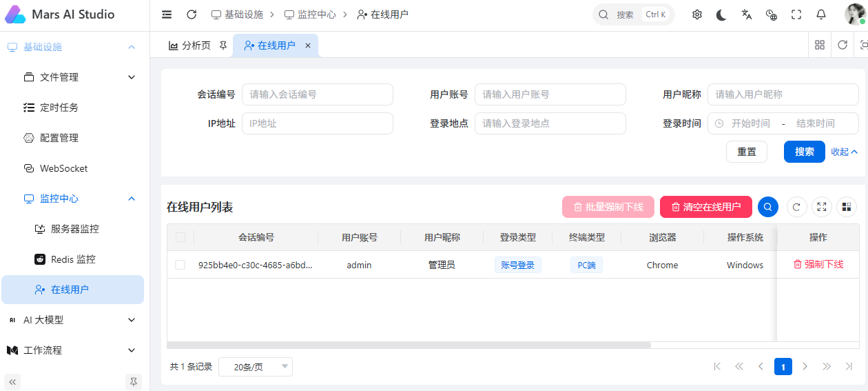Click the globe timezone icon in the header
Viewport: 868px width, 391px height.
click(x=771, y=14)
